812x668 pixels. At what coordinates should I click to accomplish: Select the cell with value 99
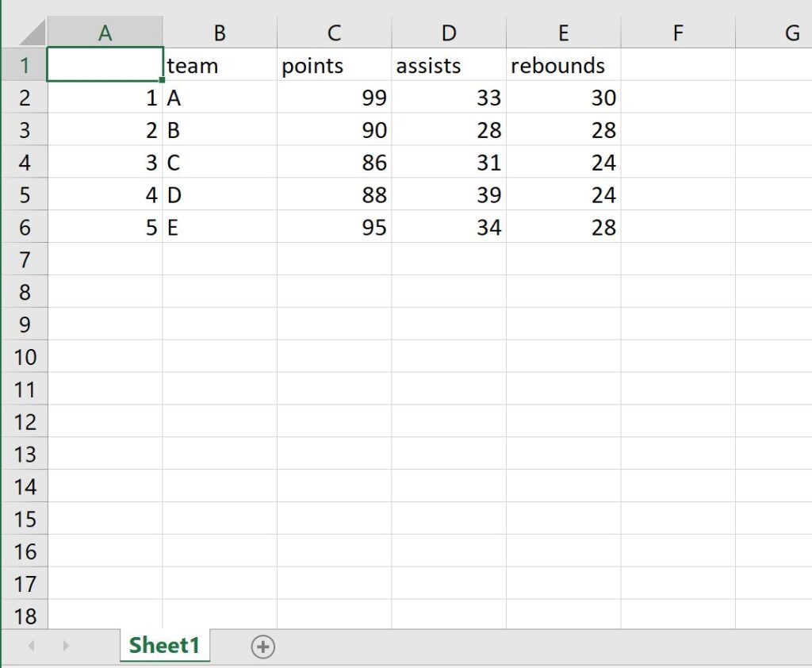click(333, 98)
